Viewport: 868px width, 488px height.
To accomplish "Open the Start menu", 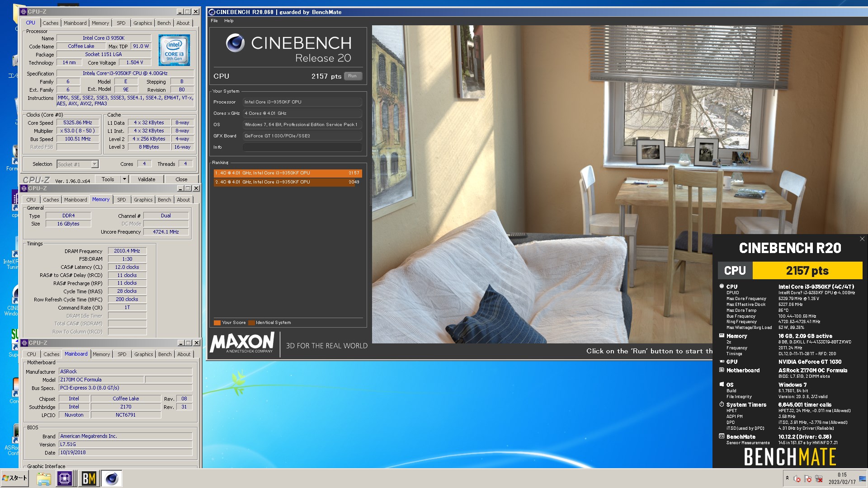I will click(15, 478).
